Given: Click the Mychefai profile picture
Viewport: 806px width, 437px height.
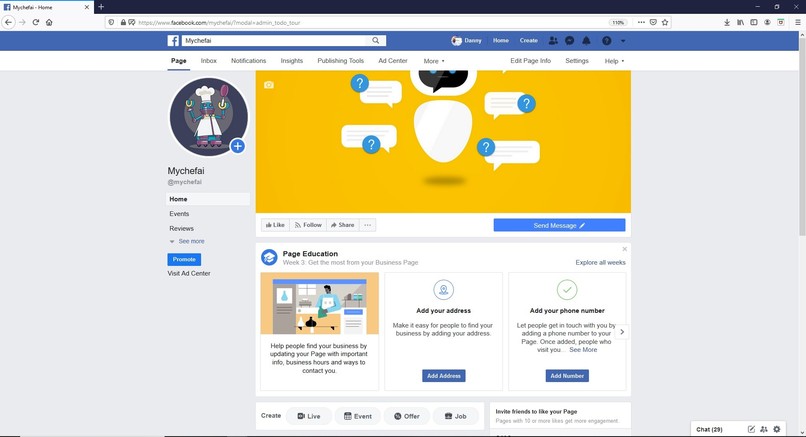Looking at the screenshot, I should tap(209, 117).
